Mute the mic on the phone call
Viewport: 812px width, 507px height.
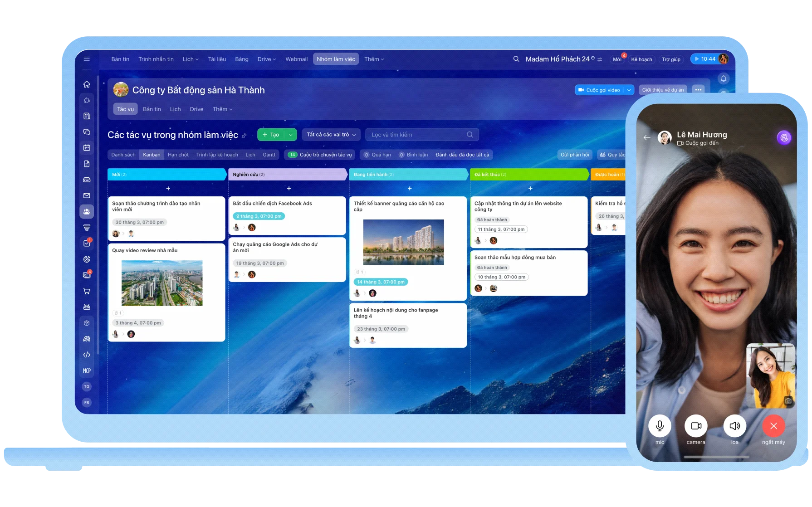click(x=660, y=426)
